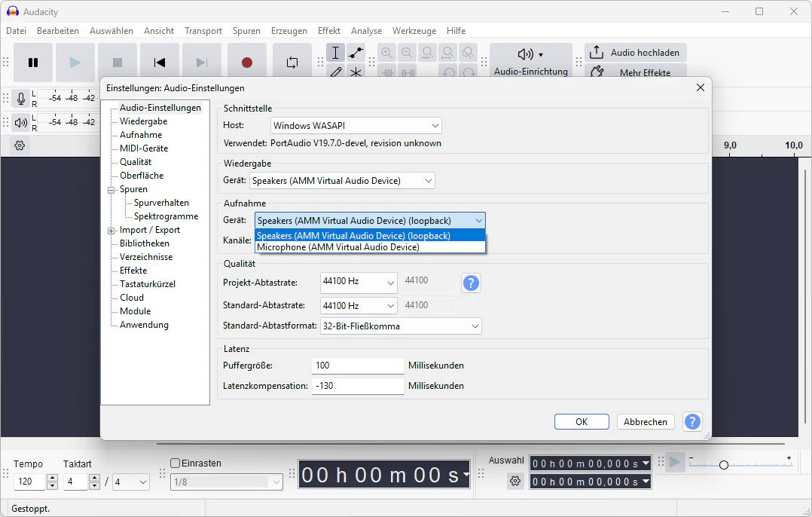Open timeline options gear icon
812x517 pixels.
[20, 145]
